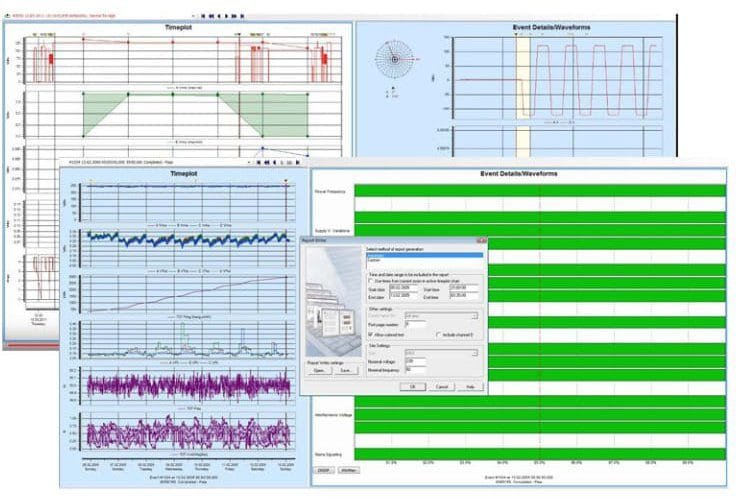
Task: Open the Site Settings dropdown list
Action: (477, 351)
